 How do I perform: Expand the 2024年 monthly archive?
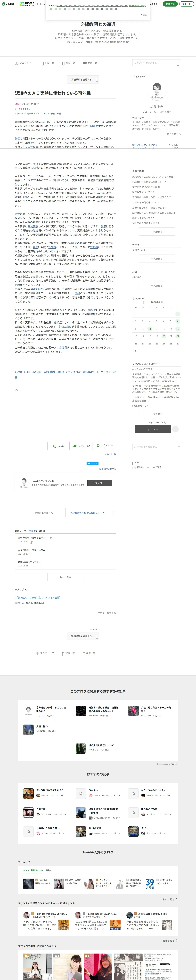[x=137, y=277]
